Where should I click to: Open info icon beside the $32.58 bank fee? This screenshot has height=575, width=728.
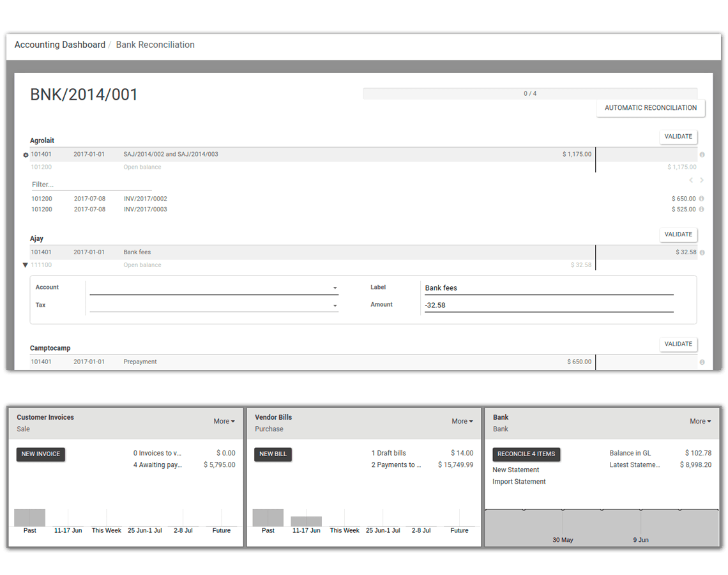point(702,252)
